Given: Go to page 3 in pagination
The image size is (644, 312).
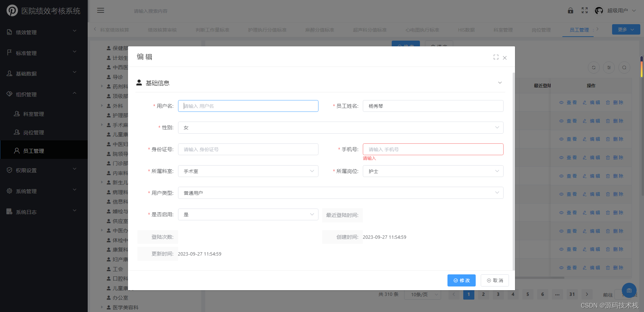Looking at the screenshot, I should 498,295.
